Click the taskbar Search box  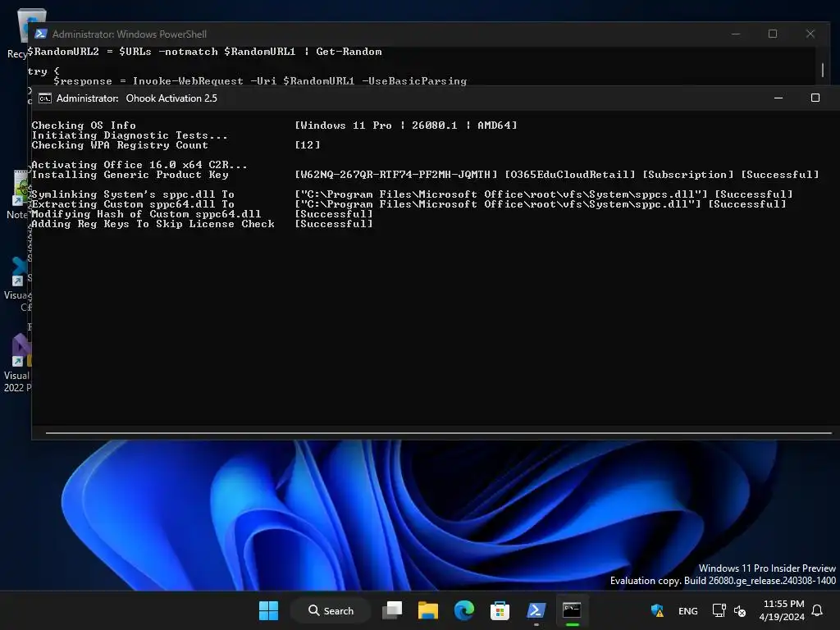331,610
